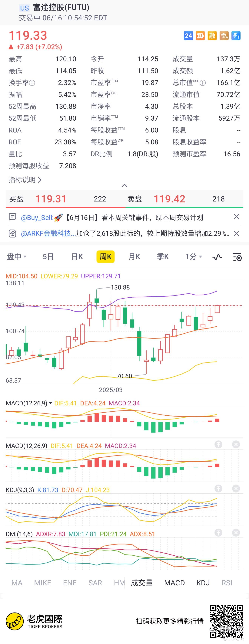Remove the KDJ indicator panel
The image size is (249, 644).
point(236,488)
